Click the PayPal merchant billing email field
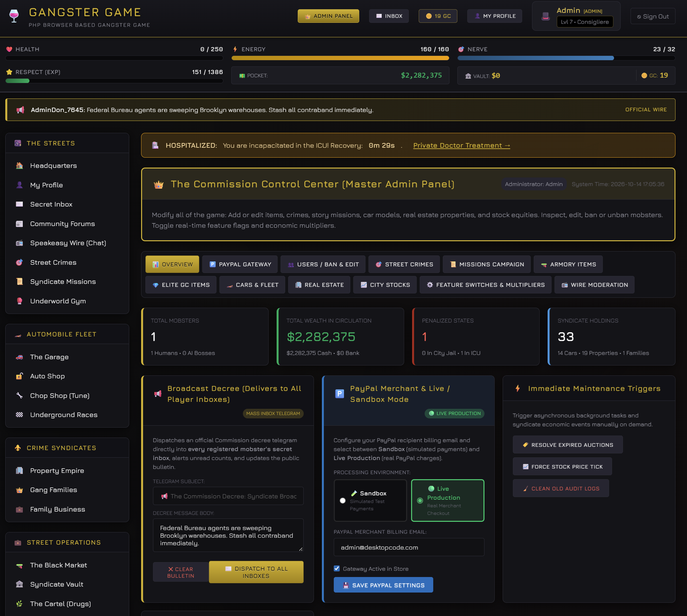 click(x=409, y=547)
